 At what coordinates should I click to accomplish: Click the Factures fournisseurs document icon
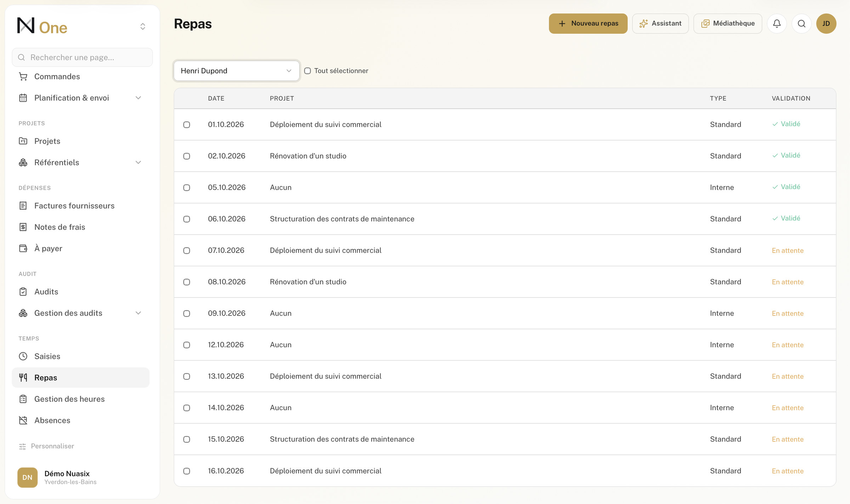tap(23, 206)
